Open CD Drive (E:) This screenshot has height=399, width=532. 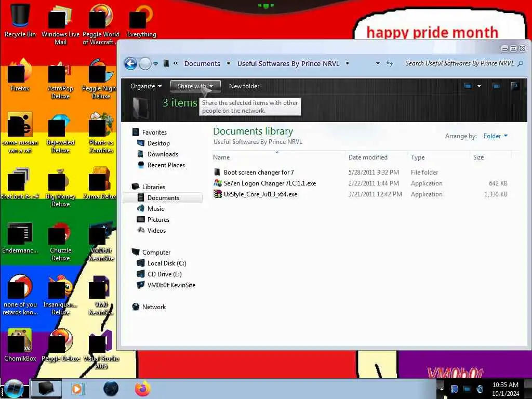coord(164,274)
